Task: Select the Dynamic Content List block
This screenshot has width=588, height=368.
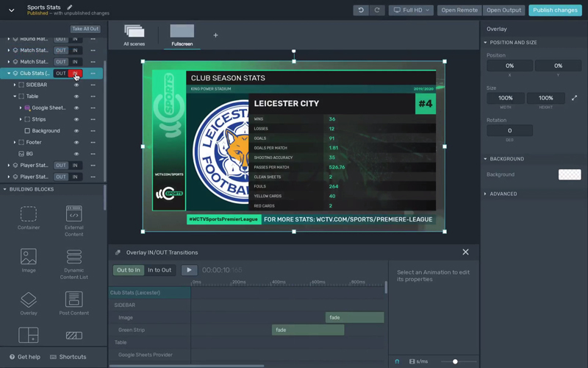Action: (x=74, y=264)
